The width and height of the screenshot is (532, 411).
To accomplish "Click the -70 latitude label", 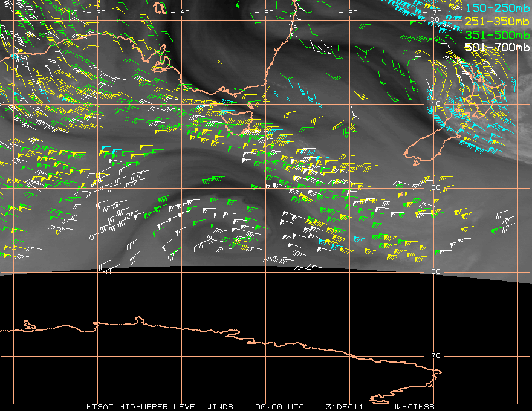I will (433, 355).
